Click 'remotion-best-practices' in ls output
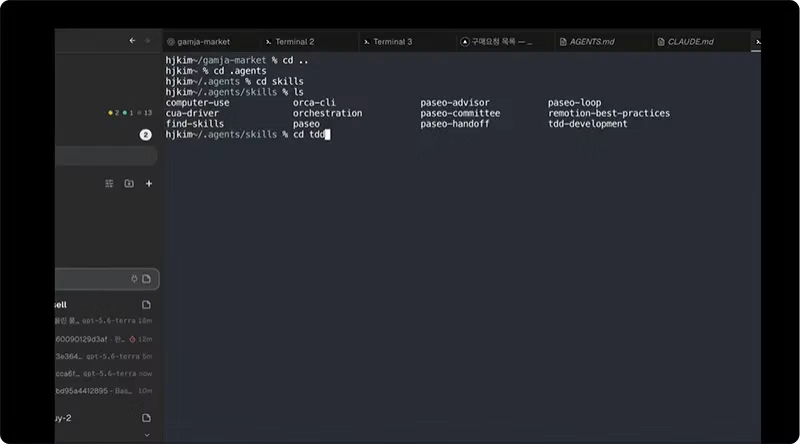The height and width of the screenshot is (444, 800). (x=609, y=113)
